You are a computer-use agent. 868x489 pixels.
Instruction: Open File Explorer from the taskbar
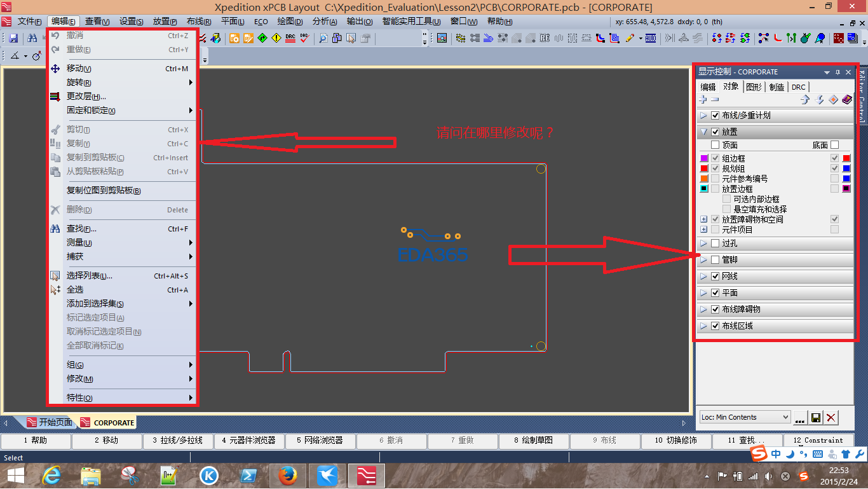click(91, 474)
